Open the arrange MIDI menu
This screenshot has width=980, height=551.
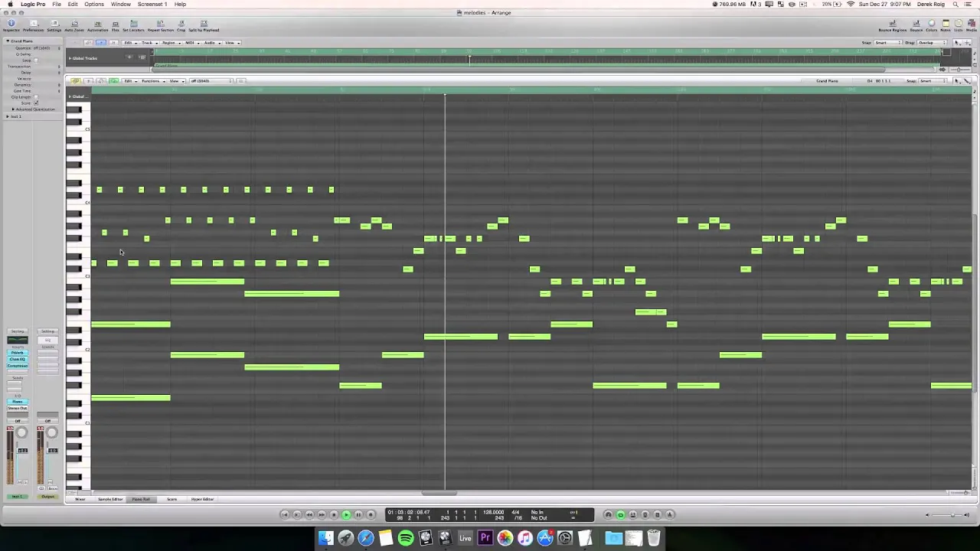[x=192, y=43]
